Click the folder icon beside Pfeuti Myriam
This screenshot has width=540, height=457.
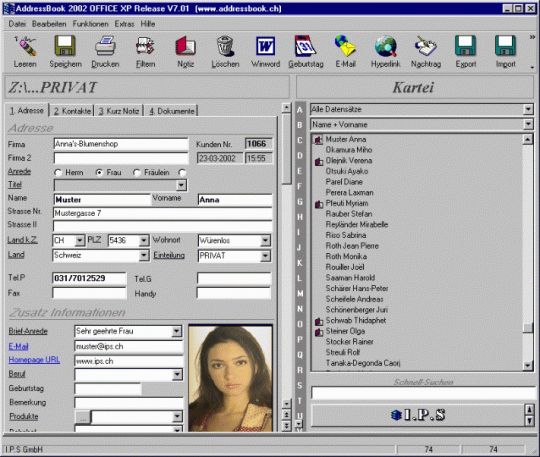click(319, 204)
